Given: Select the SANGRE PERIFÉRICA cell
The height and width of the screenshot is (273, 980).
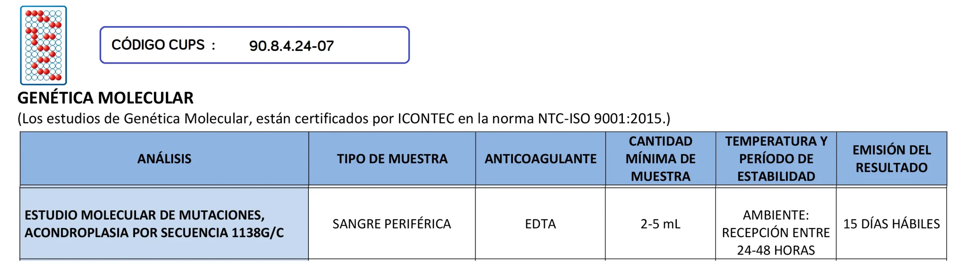Looking at the screenshot, I should click(x=392, y=224).
